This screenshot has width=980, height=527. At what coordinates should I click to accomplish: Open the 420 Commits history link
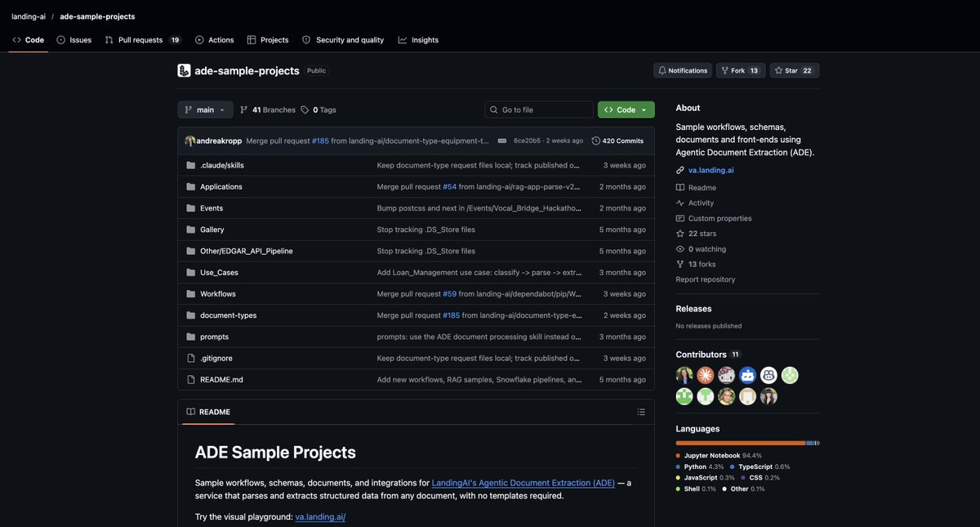tap(617, 141)
